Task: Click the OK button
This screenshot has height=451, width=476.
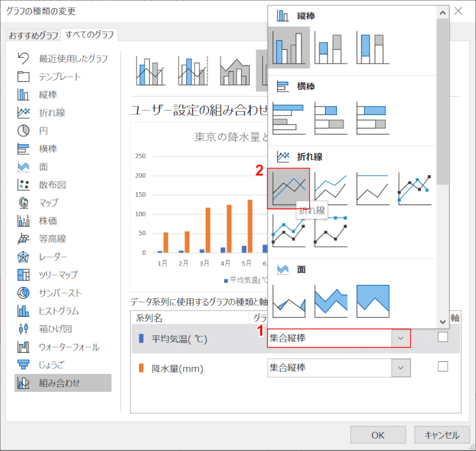Action: [378, 435]
